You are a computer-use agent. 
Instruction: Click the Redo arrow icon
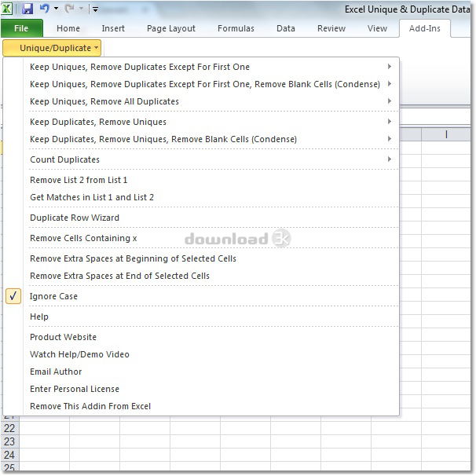69,9
